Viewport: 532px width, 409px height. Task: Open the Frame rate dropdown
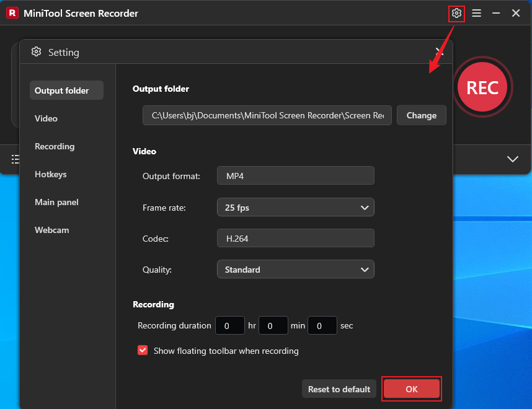(x=295, y=207)
